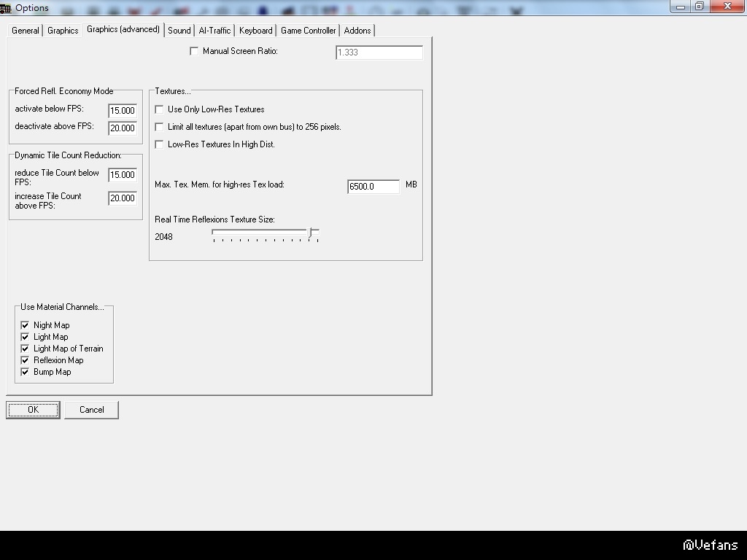Image resolution: width=747 pixels, height=560 pixels.
Task: Disable Light Map of Terrain
Action: pos(25,349)
